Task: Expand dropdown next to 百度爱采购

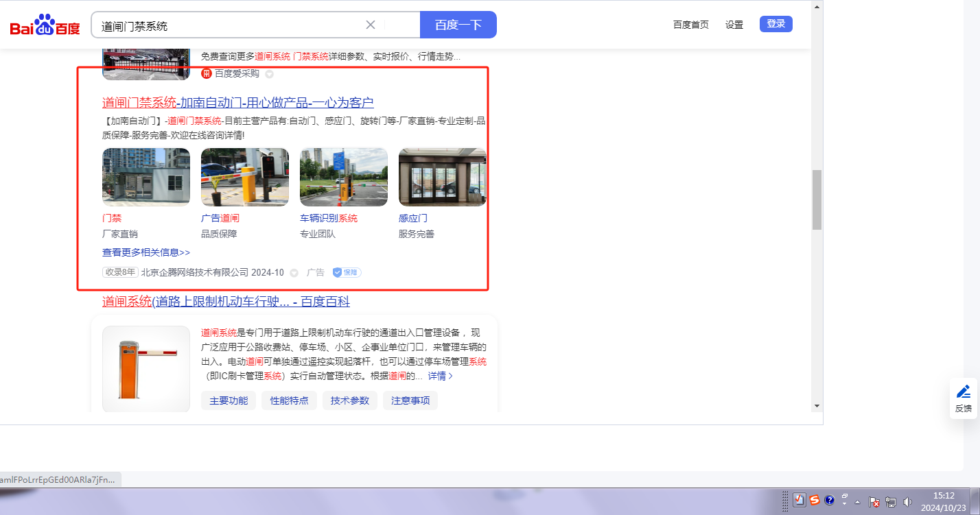Action: [x=270, y=74]
